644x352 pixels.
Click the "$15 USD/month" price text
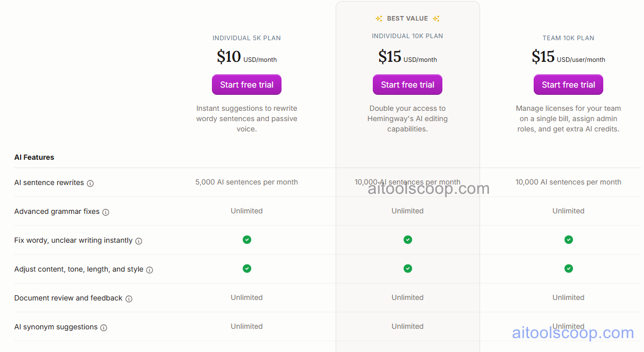407,57
